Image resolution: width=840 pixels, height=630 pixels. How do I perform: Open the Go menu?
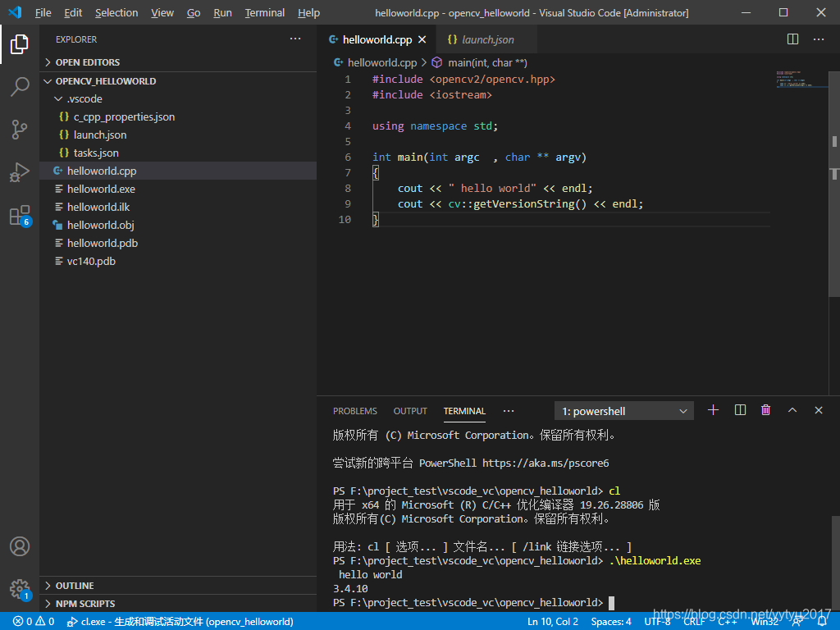pyautogui.click(x=194, y=12)
